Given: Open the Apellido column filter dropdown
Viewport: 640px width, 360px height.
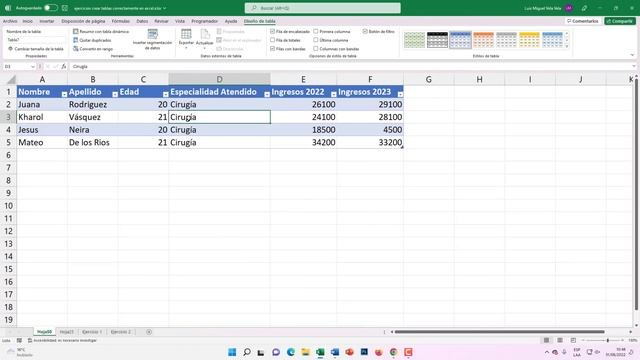Looking at the screenshot, I should [x=115, y=94].
